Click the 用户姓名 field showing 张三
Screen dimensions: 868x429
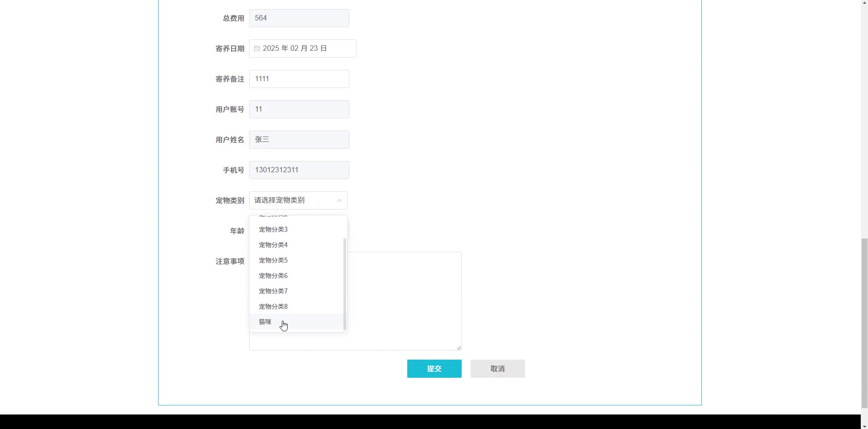(x=299, y=140)
